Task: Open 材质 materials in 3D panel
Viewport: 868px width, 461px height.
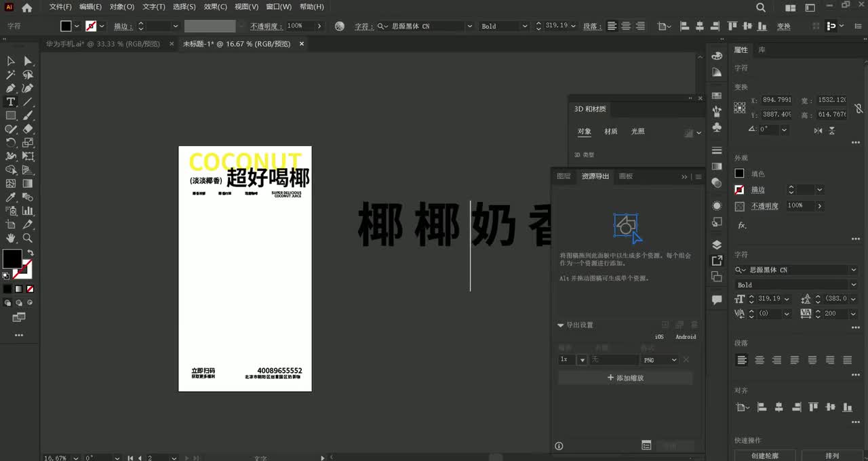Action: tap(611, 132)
